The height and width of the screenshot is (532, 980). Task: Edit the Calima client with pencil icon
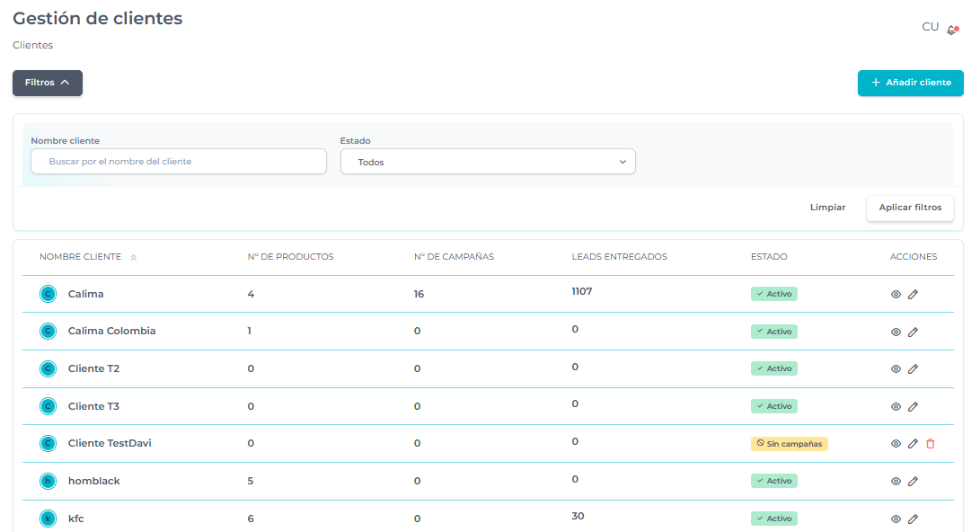pyautogui.click(x=913, y=294)
